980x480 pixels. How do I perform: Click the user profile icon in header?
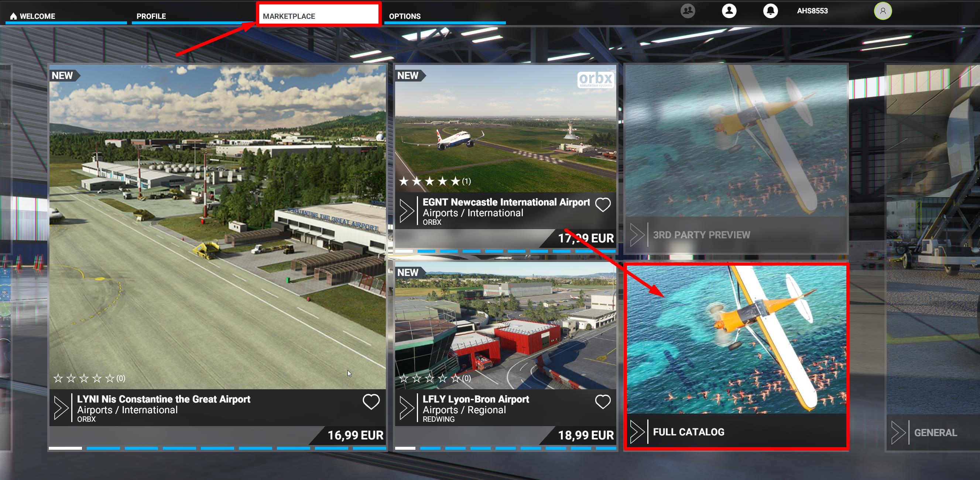tap(729, 11)
